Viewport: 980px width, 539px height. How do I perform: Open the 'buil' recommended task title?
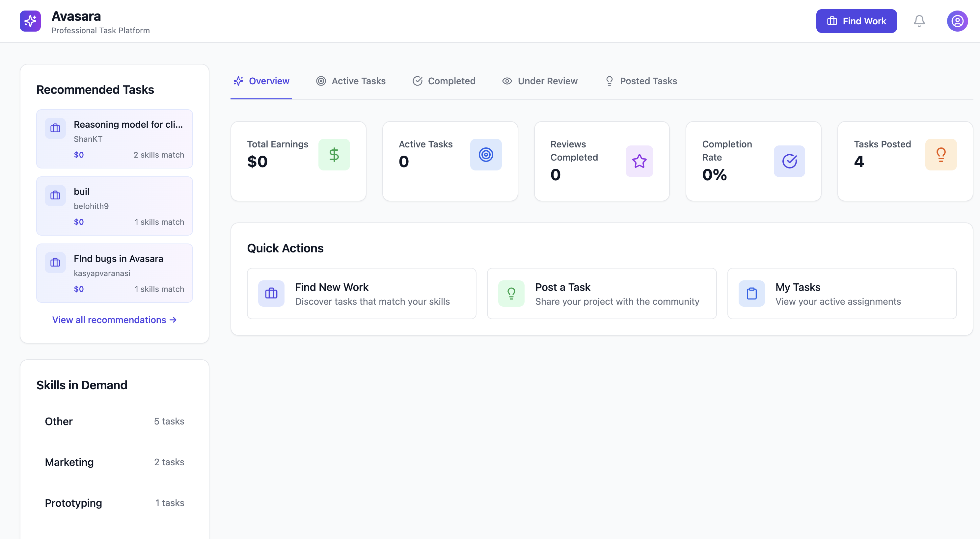(x=82, y=192)
